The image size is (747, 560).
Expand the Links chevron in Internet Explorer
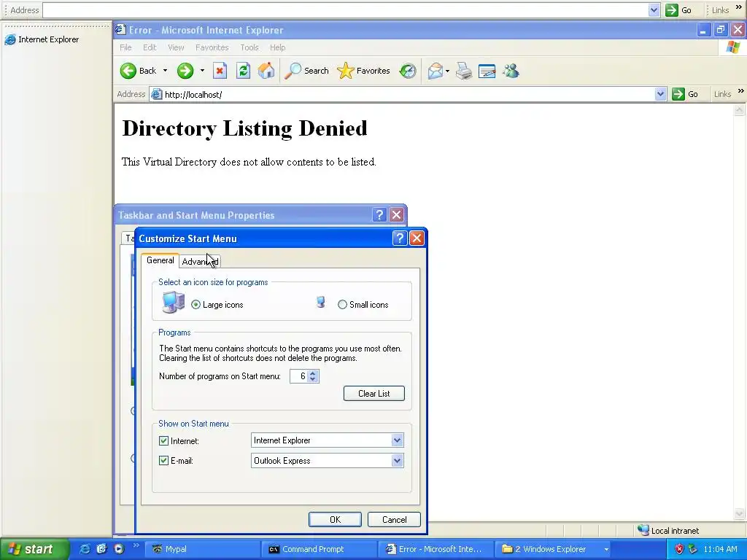(741, 91)
